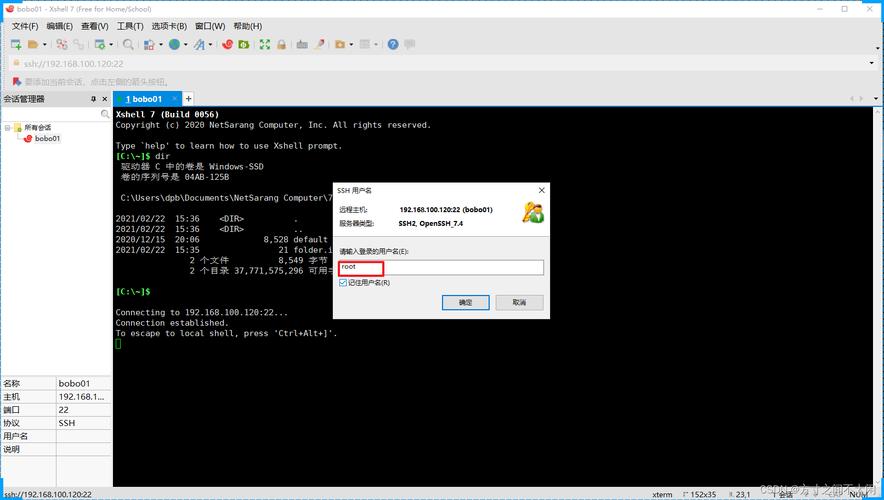This screenshot has height=500, width=884.
Task: Open the 选项卡(B) menu
Action: coord(169,26)
